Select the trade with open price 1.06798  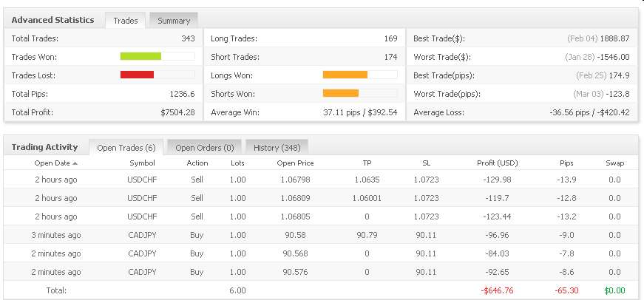[295, 180]
